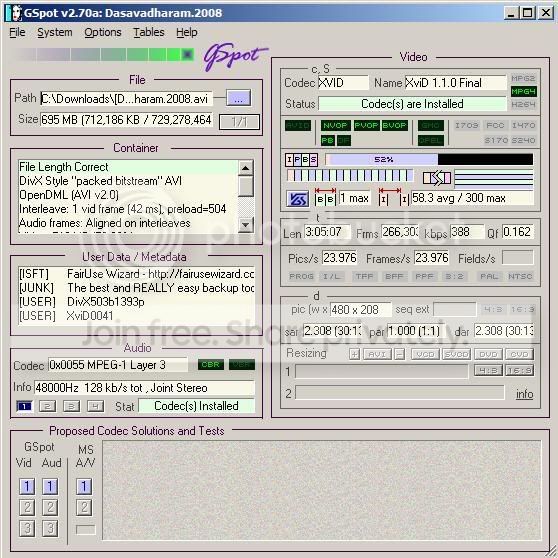
Task: Click MS A/V test button 1
Action: pyautogui.click(x=84, y=486)
